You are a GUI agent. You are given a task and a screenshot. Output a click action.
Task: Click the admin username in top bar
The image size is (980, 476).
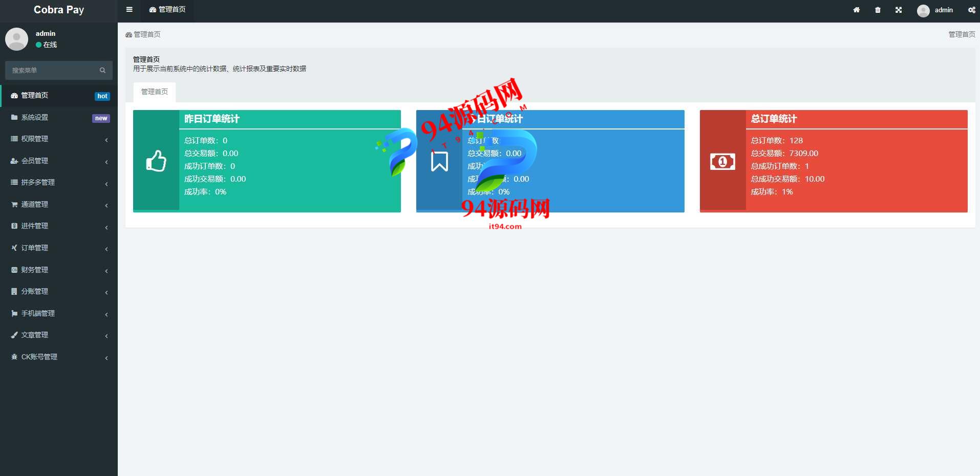coord(944,10)
